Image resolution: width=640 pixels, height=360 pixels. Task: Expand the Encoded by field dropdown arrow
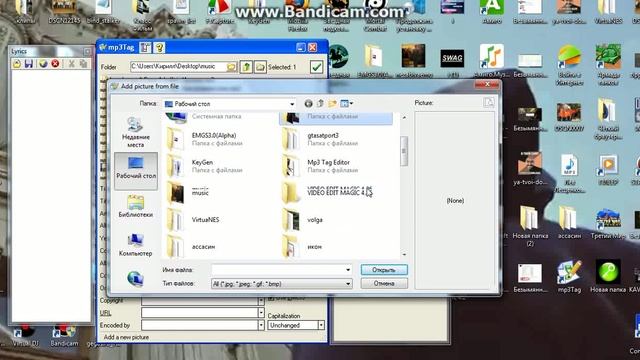[261, 325]
